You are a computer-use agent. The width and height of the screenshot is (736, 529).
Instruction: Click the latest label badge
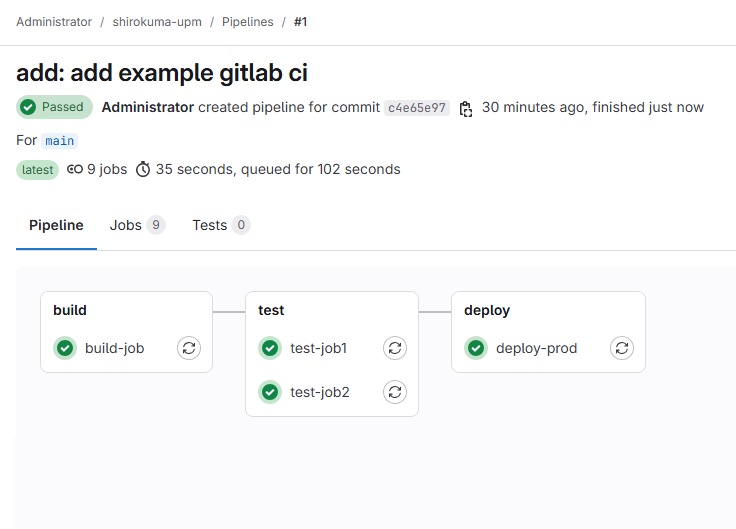click(38, 170)
